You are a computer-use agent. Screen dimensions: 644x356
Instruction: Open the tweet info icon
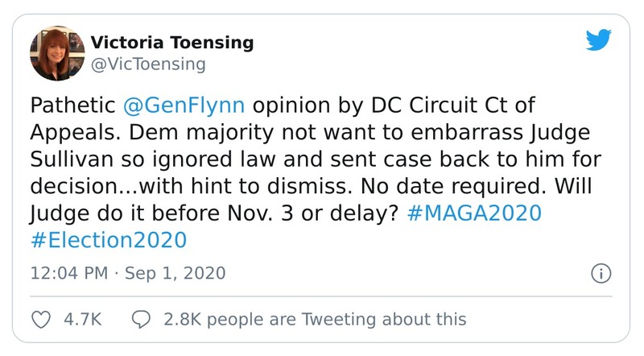601,272
